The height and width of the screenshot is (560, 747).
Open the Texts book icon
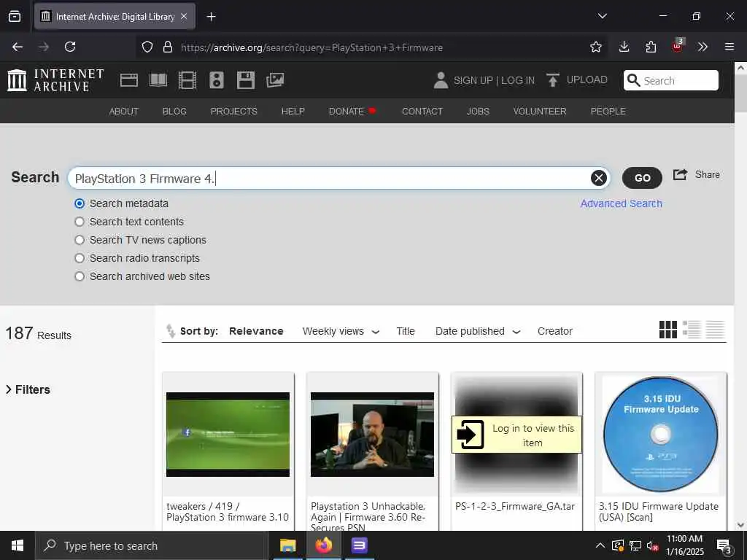click(158, 80)
